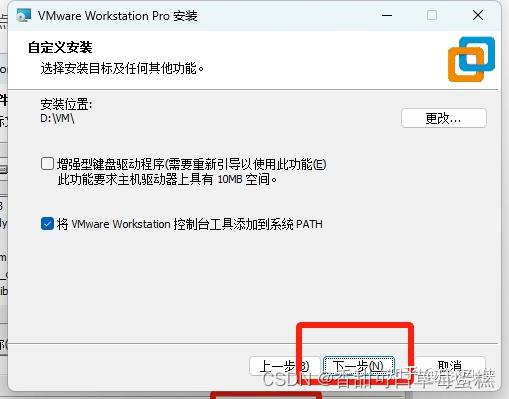Click the 自定义安装 heading

(x=60, y=48)
